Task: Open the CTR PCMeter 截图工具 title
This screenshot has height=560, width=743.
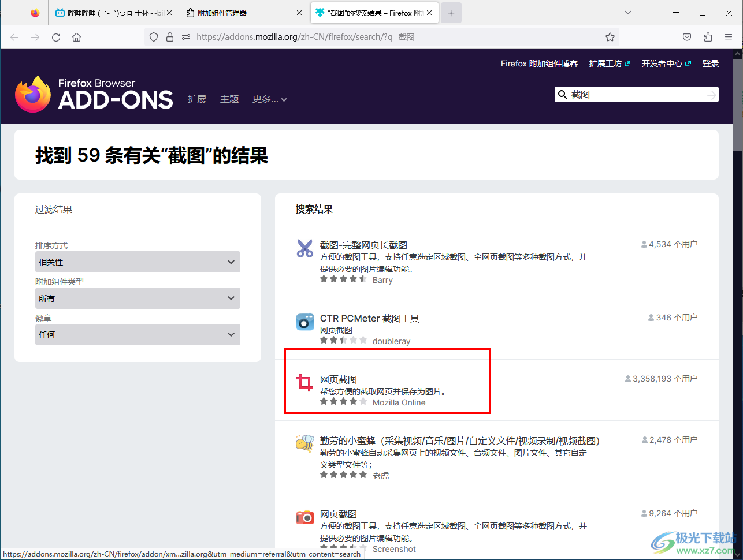Action: click(370, 318)
